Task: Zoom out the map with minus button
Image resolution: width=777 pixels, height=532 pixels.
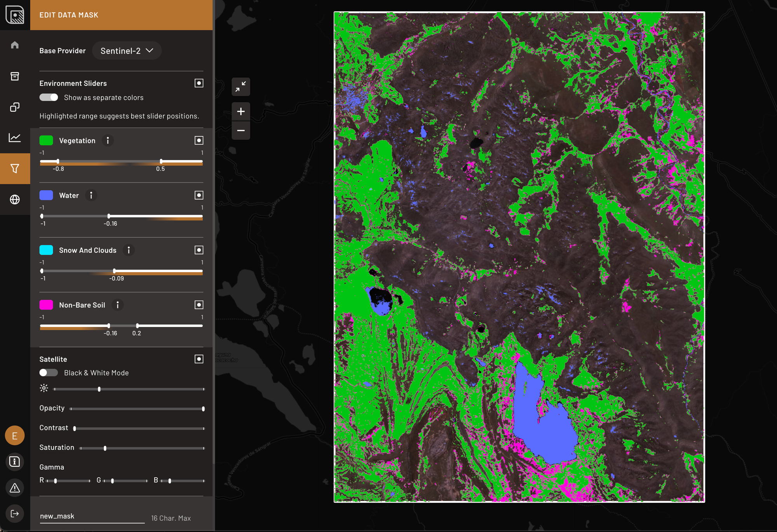Action: 241,130
